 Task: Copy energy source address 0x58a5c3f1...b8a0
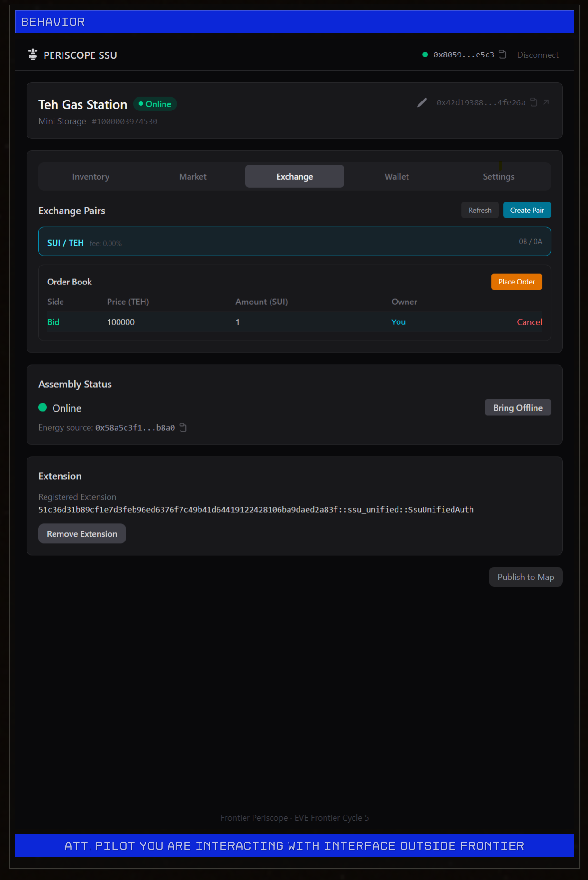pyautogui.click(x=183, y=428)
